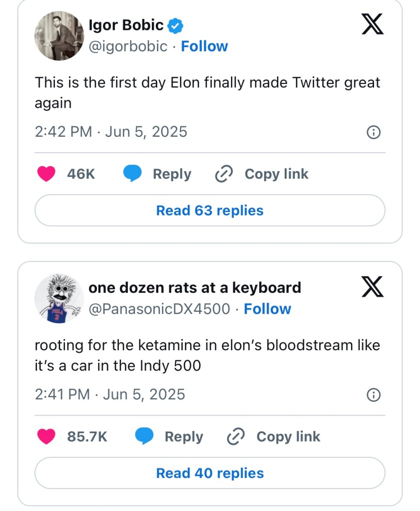
Task: Click the one dozen rats at a keyboard name
Action: 195,287
